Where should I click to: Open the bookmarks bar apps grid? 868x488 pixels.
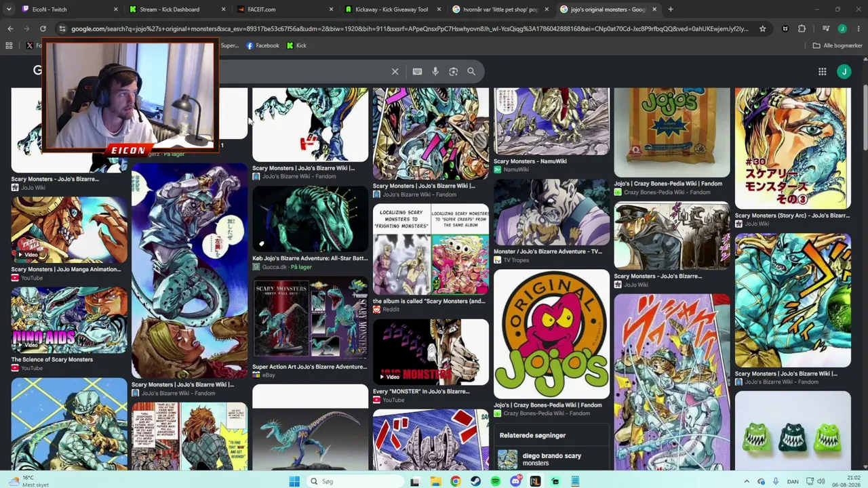click(9, 45)
